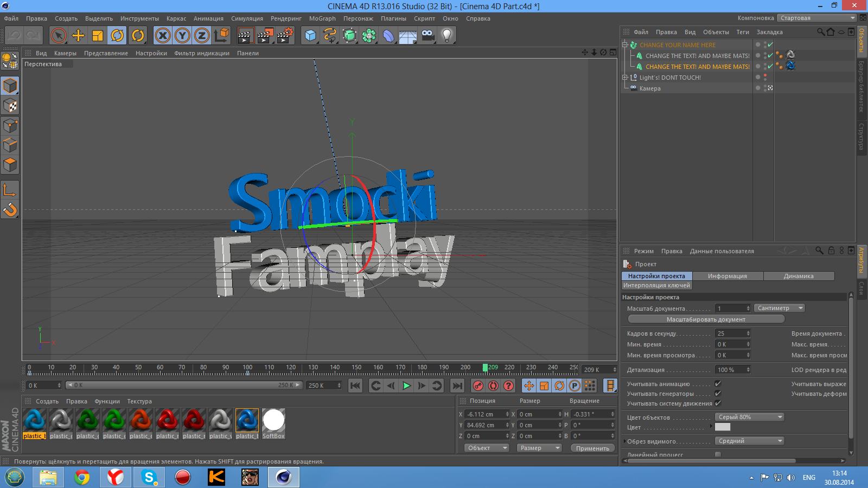Go to start of animation

[x=355, y=386]
